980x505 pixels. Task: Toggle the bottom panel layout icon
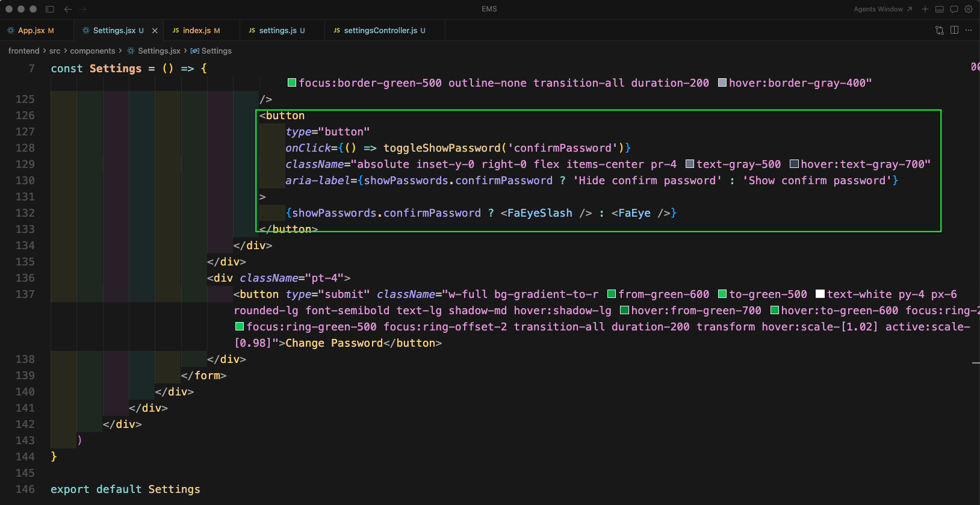(939, 9)
